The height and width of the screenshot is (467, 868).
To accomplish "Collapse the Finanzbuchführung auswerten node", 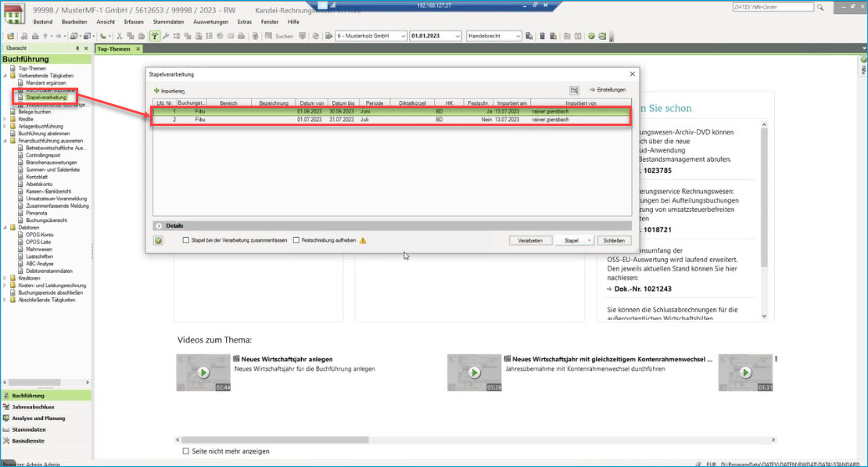I will click(5, 142).
